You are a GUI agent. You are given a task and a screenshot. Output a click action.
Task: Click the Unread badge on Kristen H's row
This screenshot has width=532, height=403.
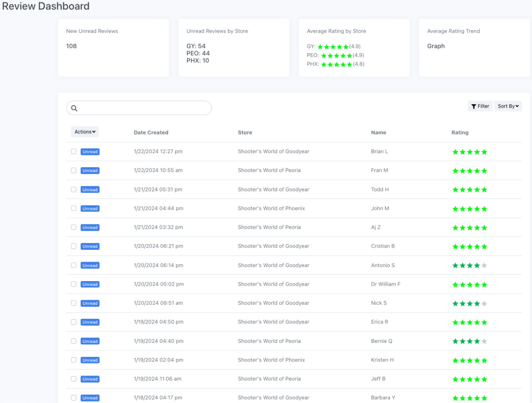click(90, 360)
